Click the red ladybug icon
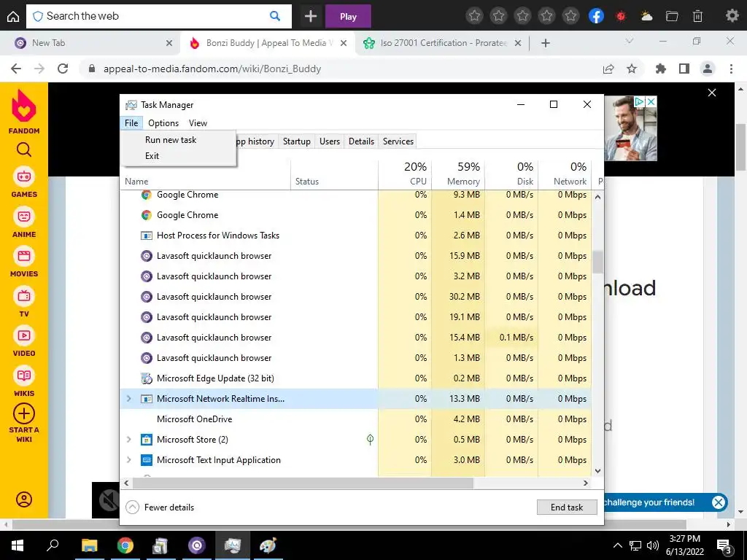Viewport: 747px width, 560px height. click(x=621, y=16)
